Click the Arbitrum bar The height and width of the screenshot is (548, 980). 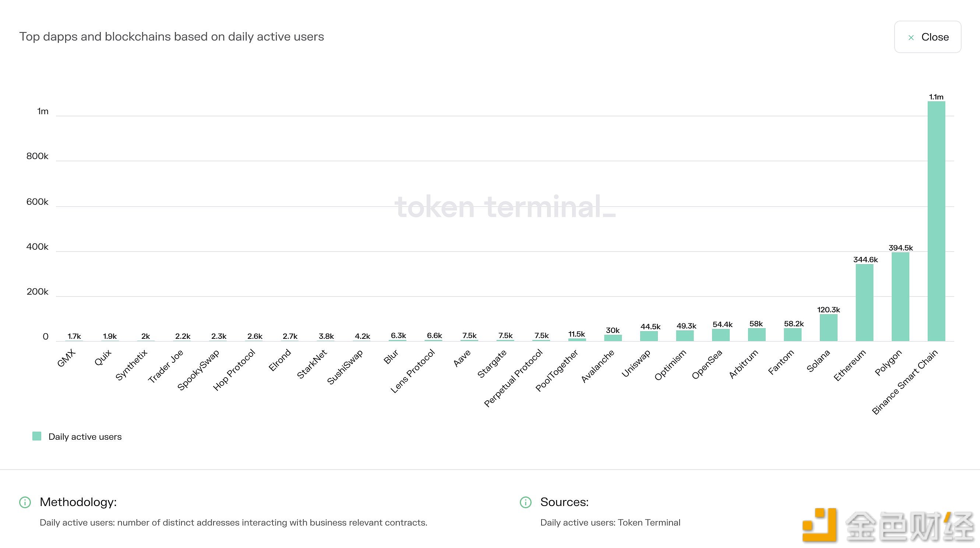coord(756,334)
